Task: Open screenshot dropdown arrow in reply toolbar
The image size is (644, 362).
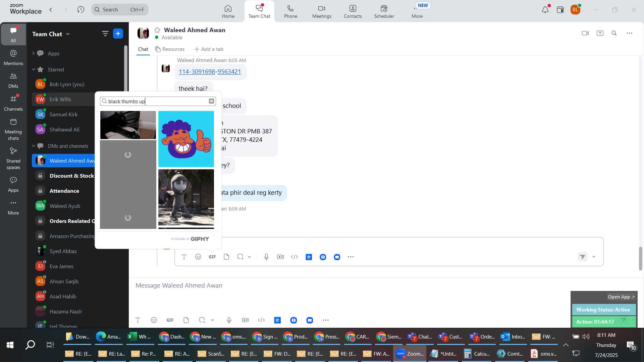Action: click(250, 257)
